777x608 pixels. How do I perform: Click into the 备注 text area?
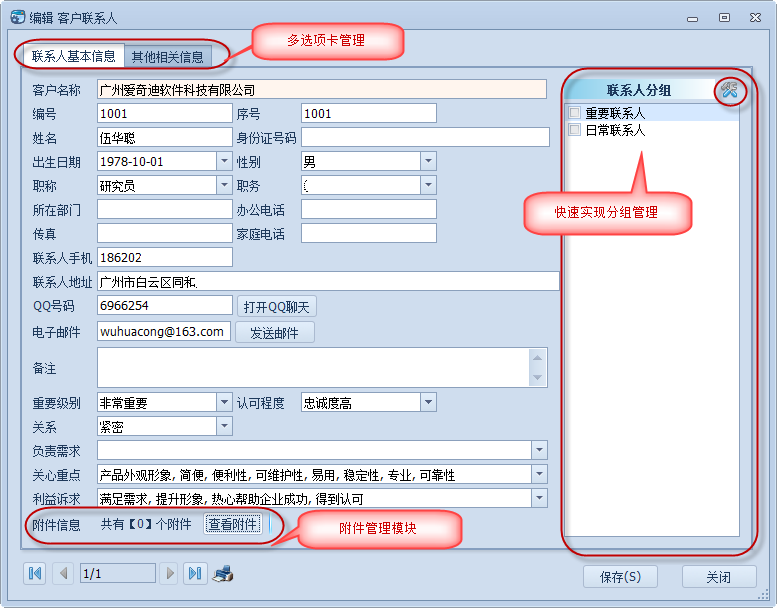pos(314,368)
